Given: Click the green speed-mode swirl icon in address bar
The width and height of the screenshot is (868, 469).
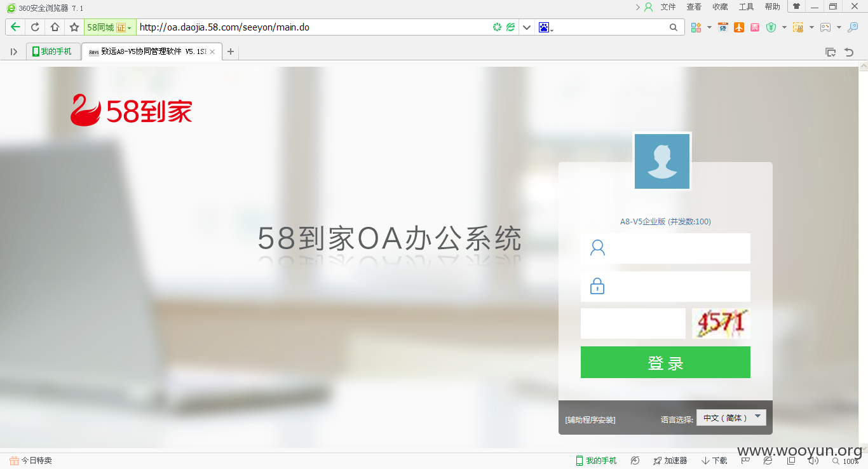Looking at the screenshot, I should [x=497, y=27].
